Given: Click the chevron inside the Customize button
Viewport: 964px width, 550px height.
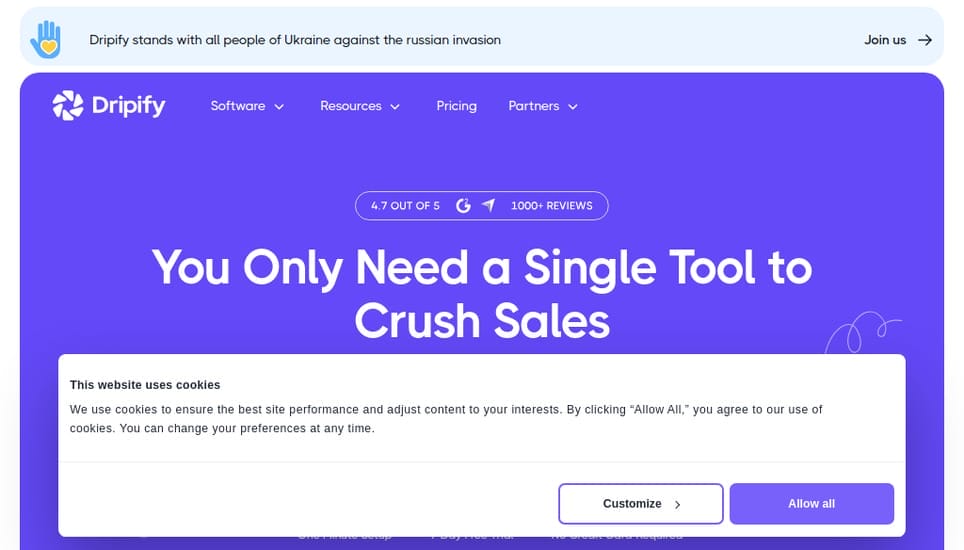Looking at the screenshot, I should [x=678, y=505].
